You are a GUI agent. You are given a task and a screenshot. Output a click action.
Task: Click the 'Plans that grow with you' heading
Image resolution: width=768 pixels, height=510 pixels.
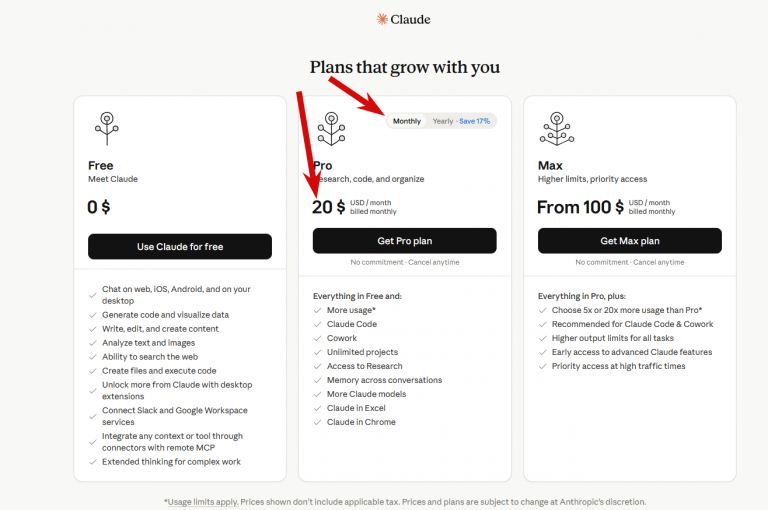405,67
